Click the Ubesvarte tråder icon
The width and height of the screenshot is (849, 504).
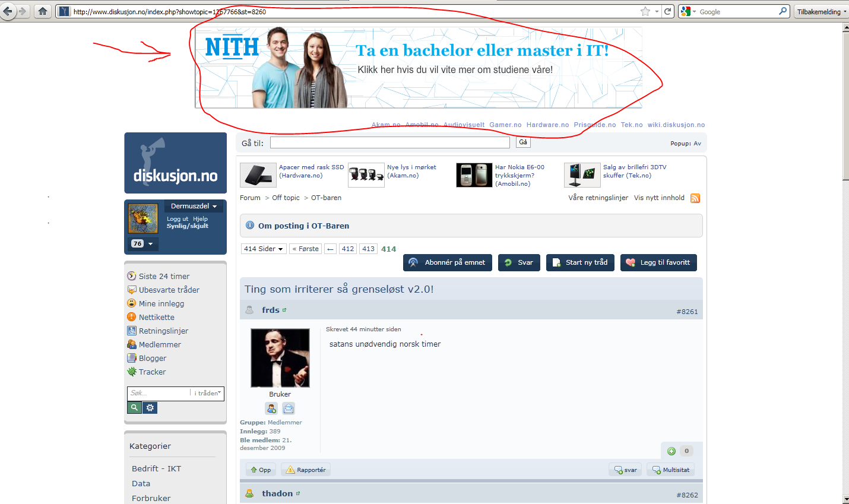[x=132, y=290]
